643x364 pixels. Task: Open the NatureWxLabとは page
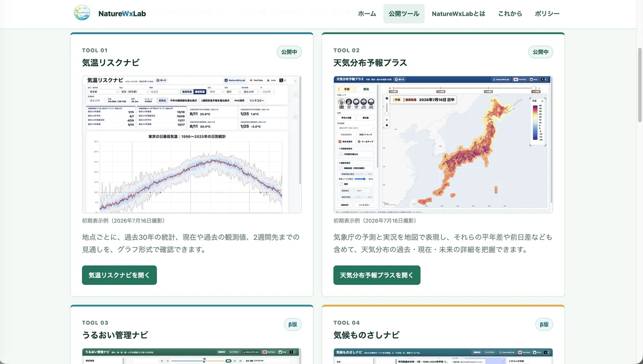pyautogui.click(x=458, y=14)
